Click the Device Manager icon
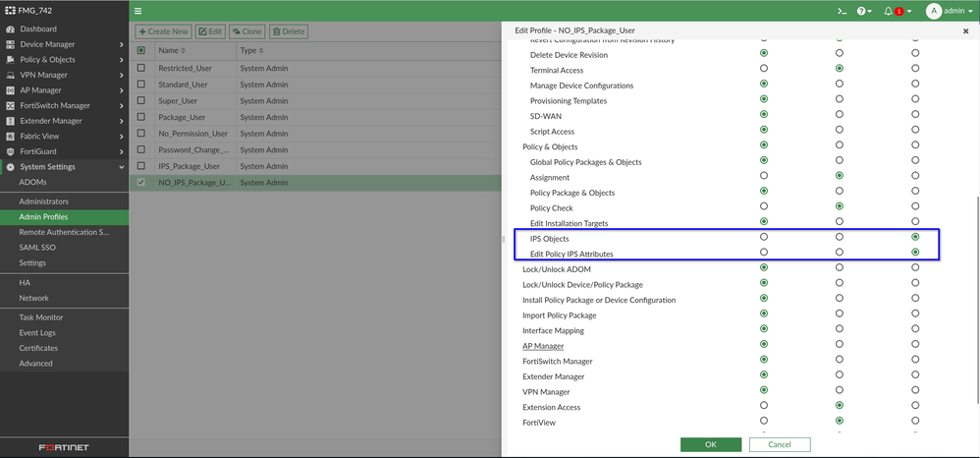This screenshot has width=980, height=458. [x=10, y=44]
